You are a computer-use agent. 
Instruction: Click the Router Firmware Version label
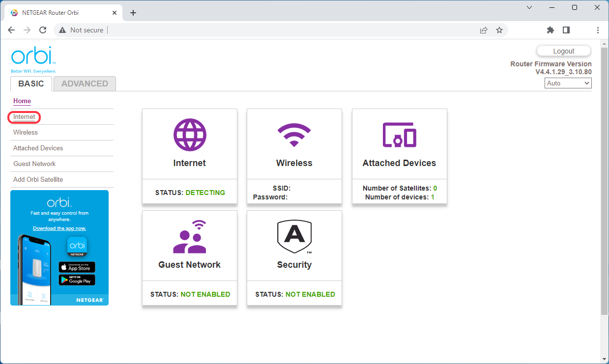pos(551,64)
